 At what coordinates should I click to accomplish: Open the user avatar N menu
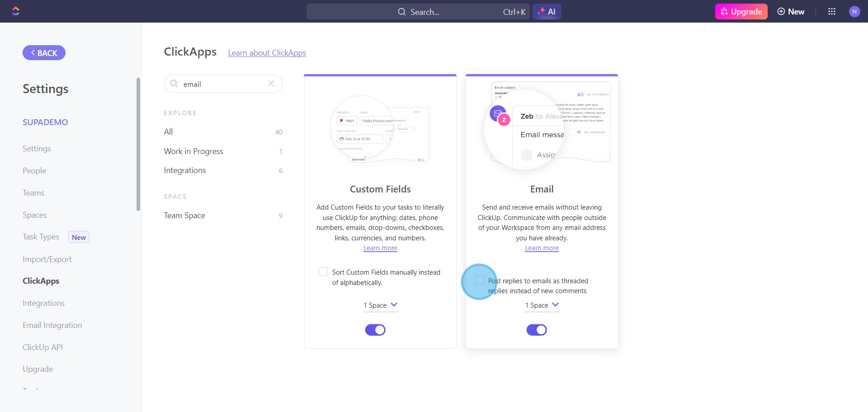[x=854, y=12]
